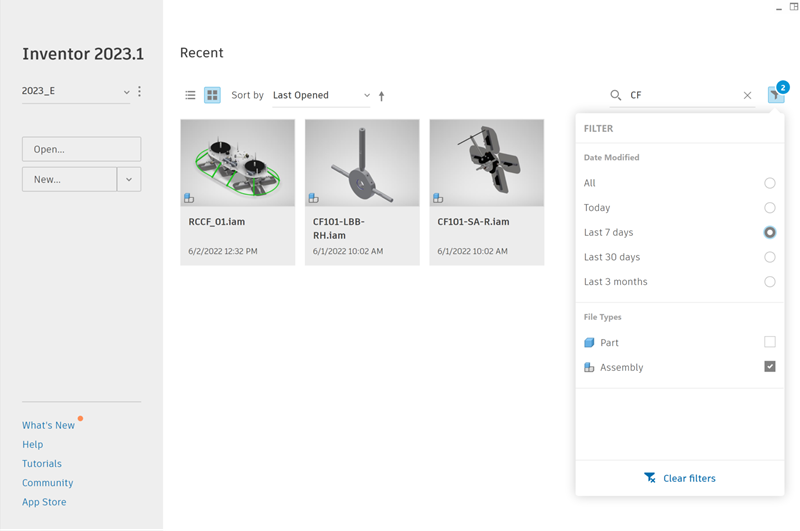The image size is (800, 531).
Task: Open project options three-dot menu
Action: pos(139,91)
